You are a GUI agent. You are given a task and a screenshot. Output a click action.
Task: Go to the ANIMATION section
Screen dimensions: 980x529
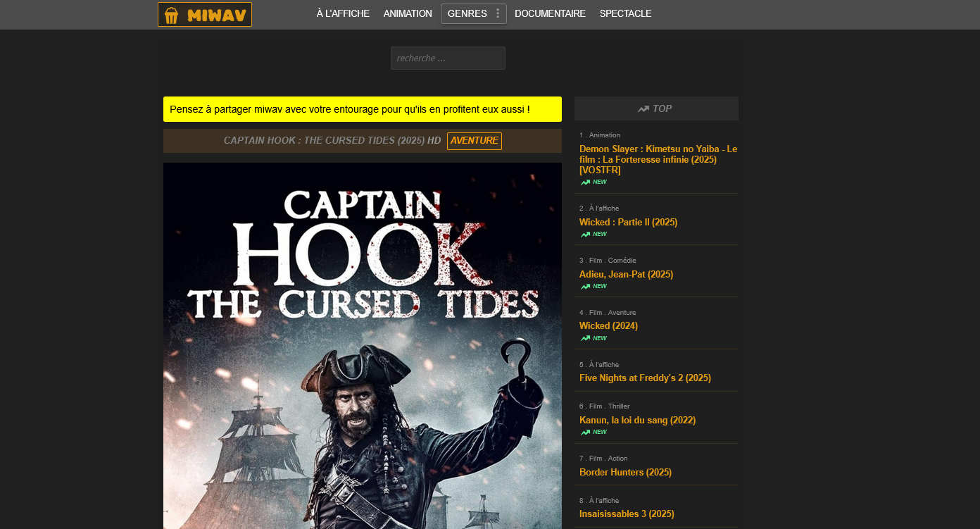(x=408, y=13)
